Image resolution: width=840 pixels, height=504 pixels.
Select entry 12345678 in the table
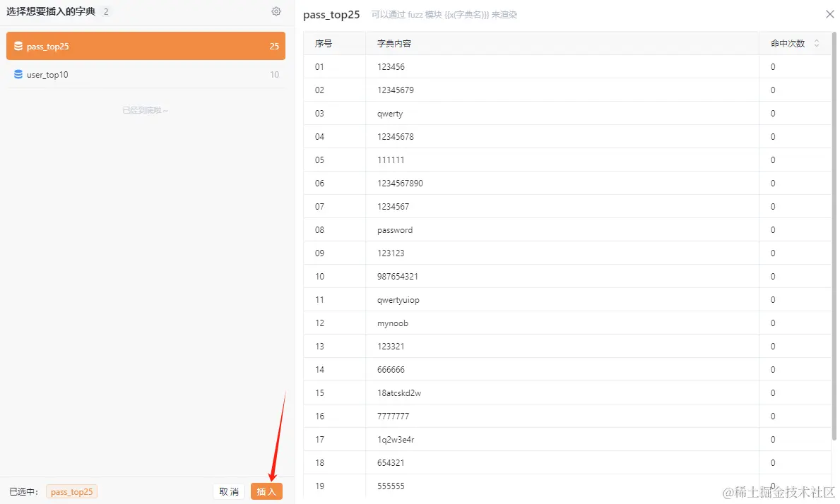click(396, 136)
